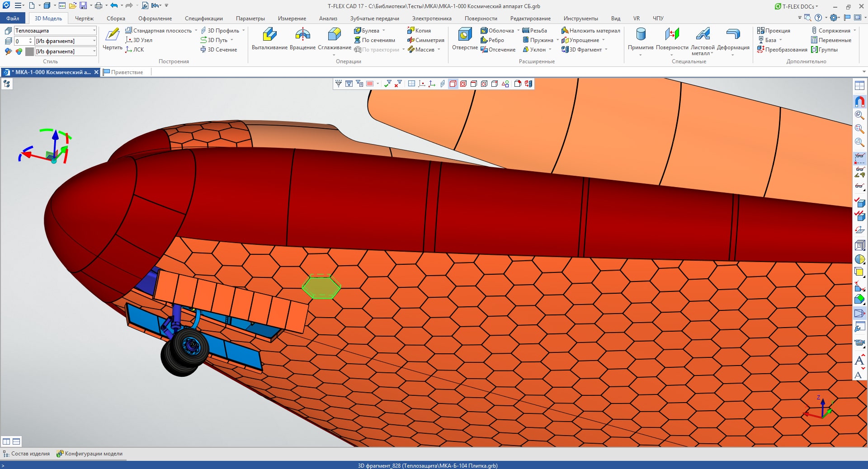Click the zoom window icon on right toolbar

coord(859,129)
